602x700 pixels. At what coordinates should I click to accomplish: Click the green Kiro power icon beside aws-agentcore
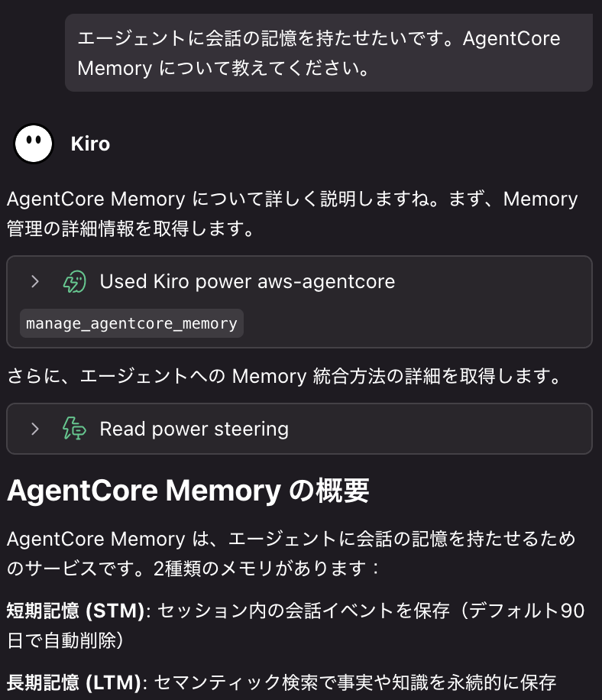coord(75,281)
